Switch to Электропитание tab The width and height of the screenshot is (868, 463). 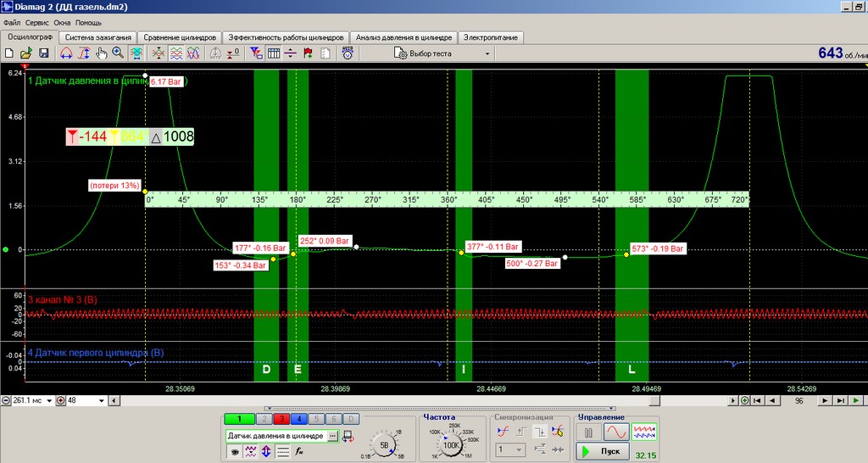(491, 37)
